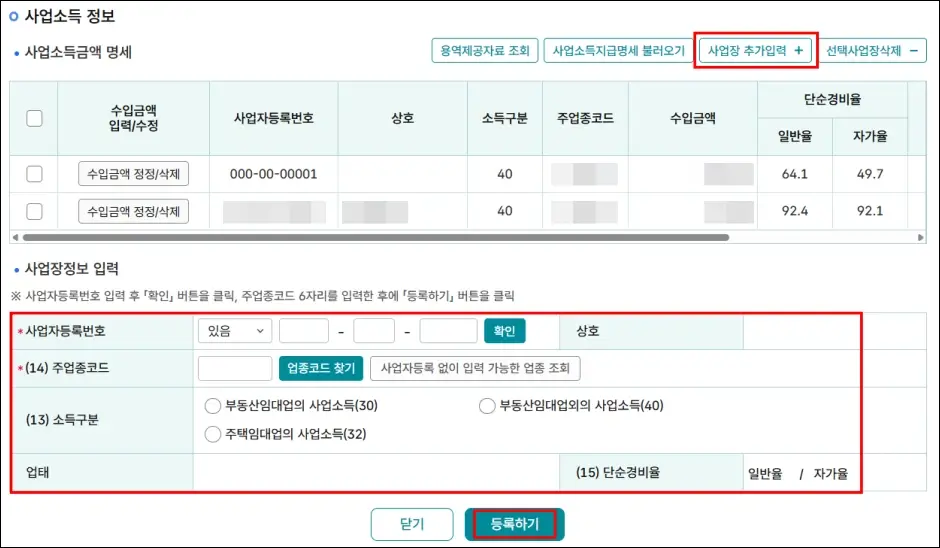Click the 49.7 자가율 value
The width and height of the screenshot is (940, 548).
(870, 174)
